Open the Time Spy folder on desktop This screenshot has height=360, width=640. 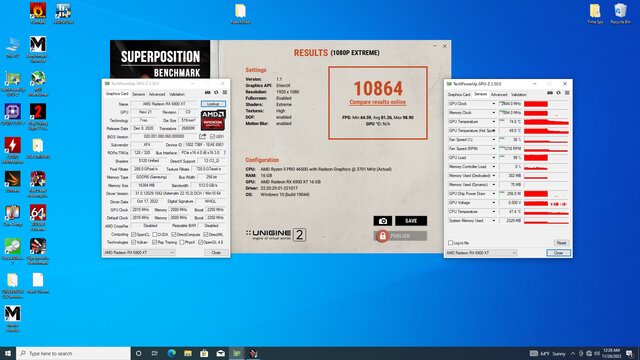(x=595, y=13)
